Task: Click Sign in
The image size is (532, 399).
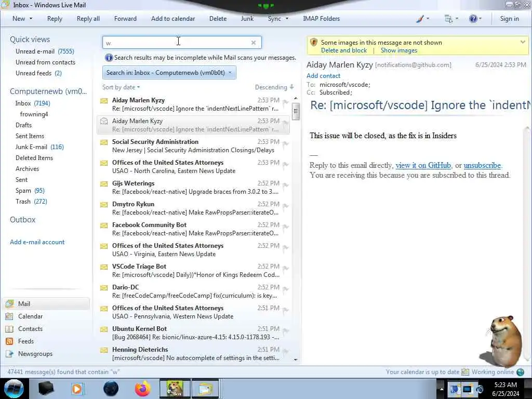Action: tap(509, 19)
